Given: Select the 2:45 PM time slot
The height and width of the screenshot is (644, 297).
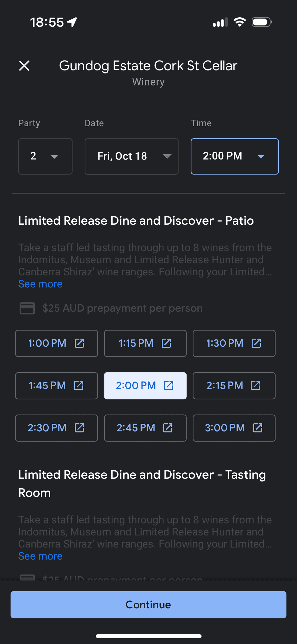Looking at the screenshot, I should click(x=136, y=428).
